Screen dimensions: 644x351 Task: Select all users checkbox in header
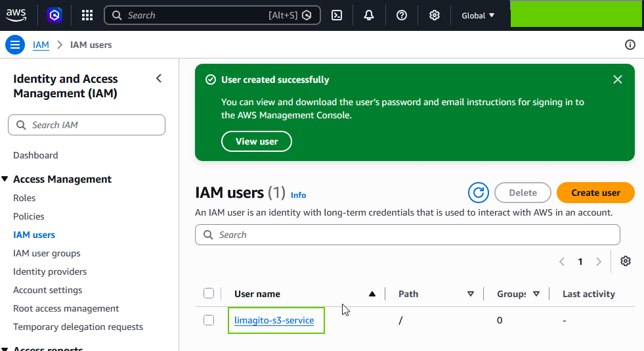(x=209, y=293)
